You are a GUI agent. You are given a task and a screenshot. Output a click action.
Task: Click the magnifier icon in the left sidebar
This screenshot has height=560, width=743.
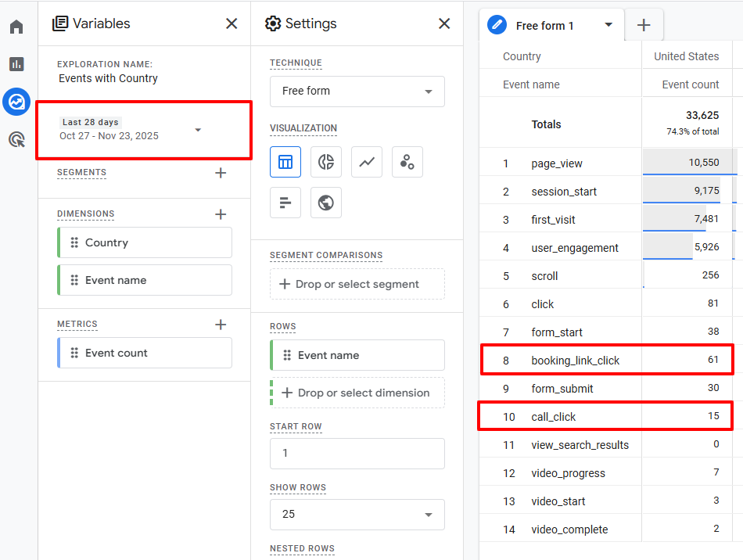coord(17,139)
